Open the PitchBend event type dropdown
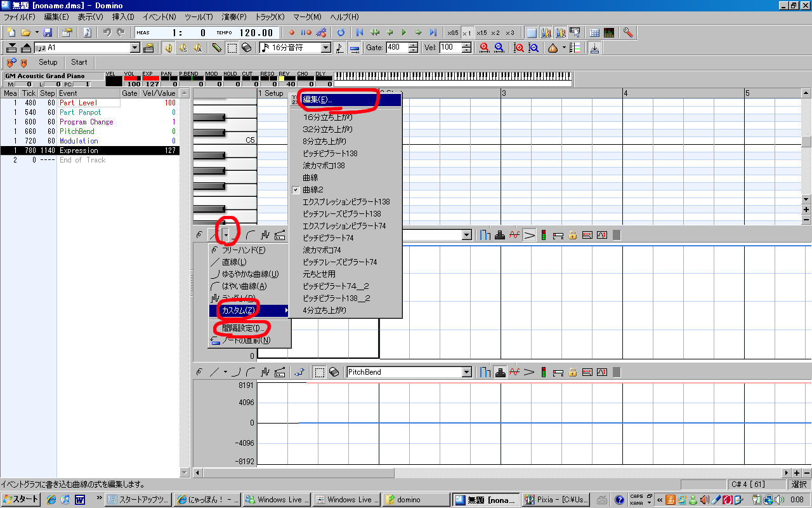 tap(468, 372)
